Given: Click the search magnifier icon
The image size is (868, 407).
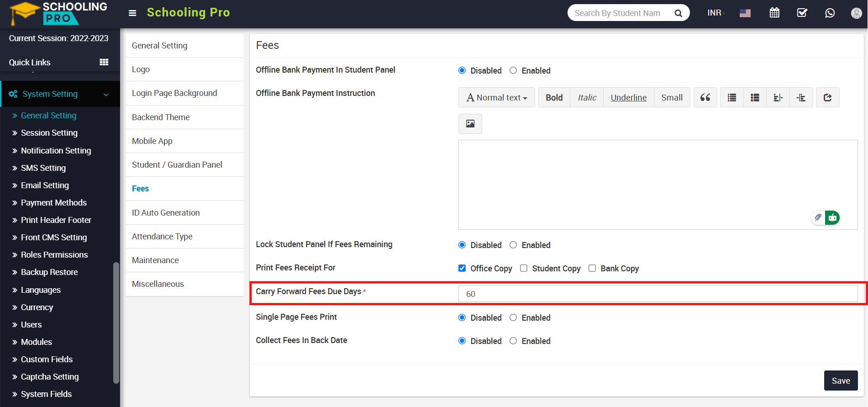Looking at the screenshot, I should pos(679,13).
